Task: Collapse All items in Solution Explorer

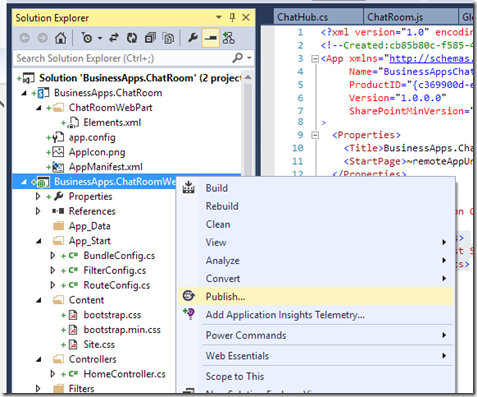Action: click(x=150, y=38)
